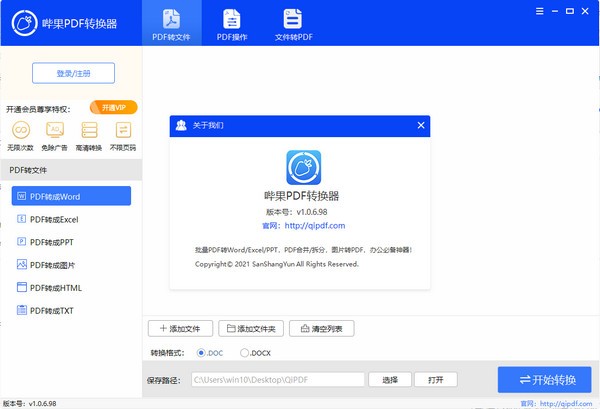Click the 转换格式 label
600x409 pixels.
point(168,353)
